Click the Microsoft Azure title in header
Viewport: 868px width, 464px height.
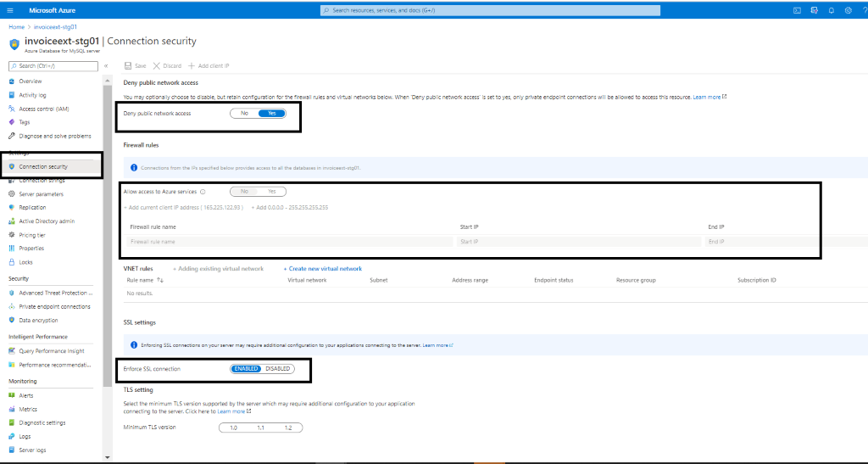pos(52,10)
